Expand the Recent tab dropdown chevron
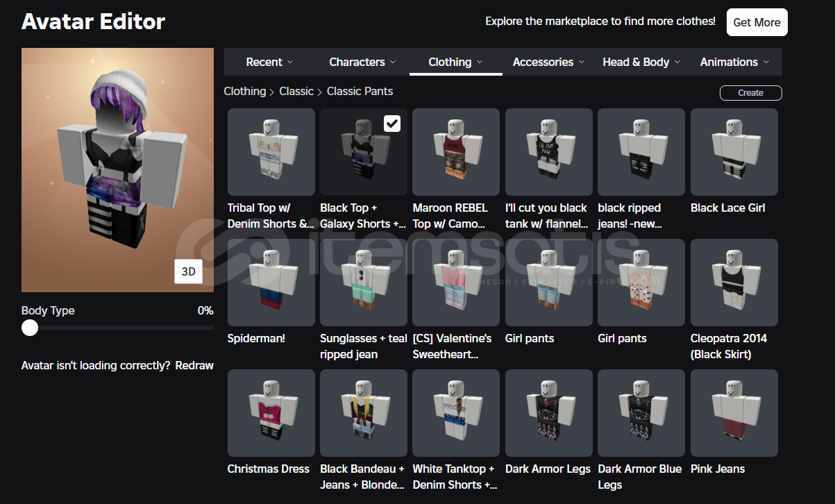835x504 pixels. click(x=290, y=62)
